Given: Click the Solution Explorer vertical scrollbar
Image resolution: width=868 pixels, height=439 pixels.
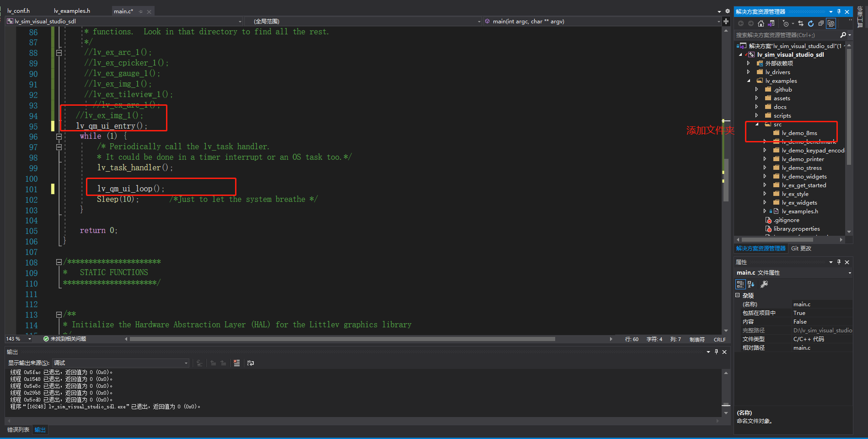Looking at the screenshot, I should 849,106.
